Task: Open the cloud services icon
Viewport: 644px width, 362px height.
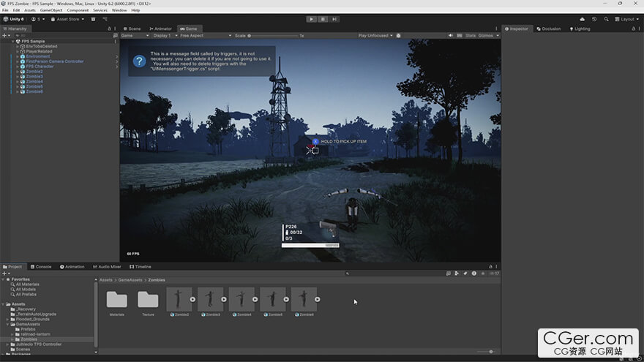Action: click(x=582, y=19)
